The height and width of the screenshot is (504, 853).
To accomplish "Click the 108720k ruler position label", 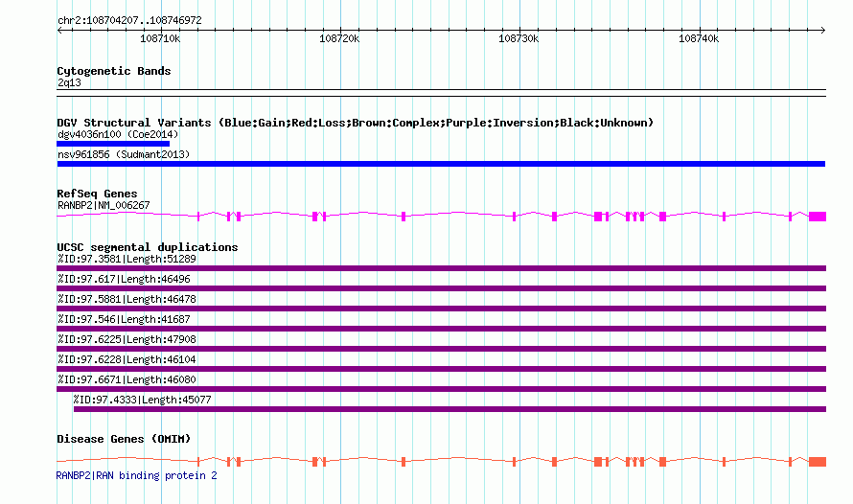I will 339,38.
